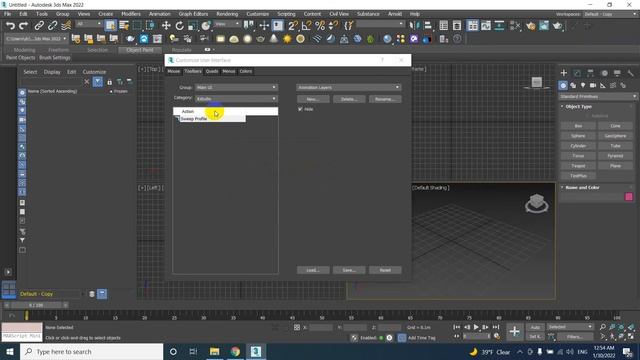The height and width of the screenshot is (360, 640).
Task: Click the pink object color swatch
Action: coord(629,197)
